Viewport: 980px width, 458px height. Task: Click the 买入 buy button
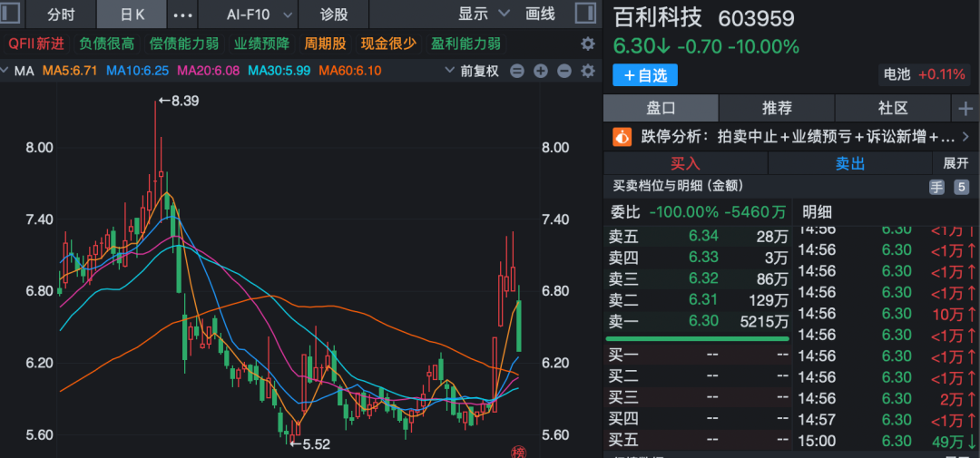(685, 163)
